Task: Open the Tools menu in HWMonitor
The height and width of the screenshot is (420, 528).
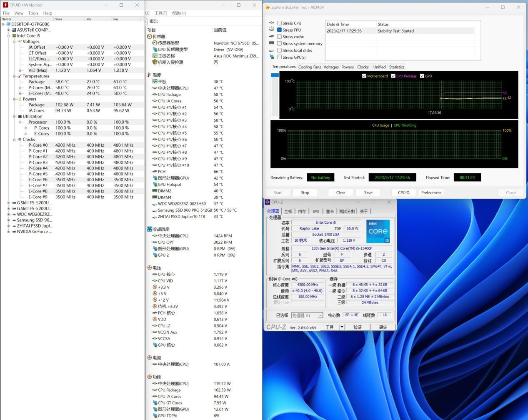Action: point(33,13)
